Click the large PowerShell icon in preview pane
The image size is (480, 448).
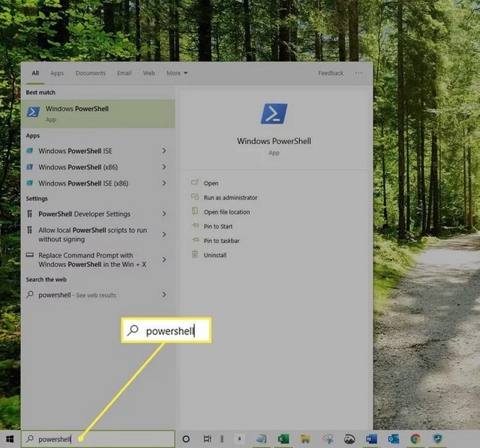(x=274, y=114)
